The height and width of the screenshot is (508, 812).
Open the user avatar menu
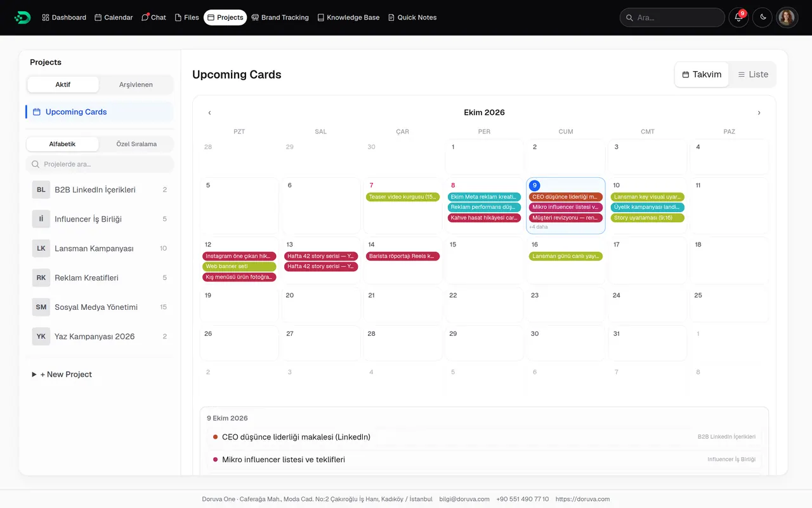[787, 17]
